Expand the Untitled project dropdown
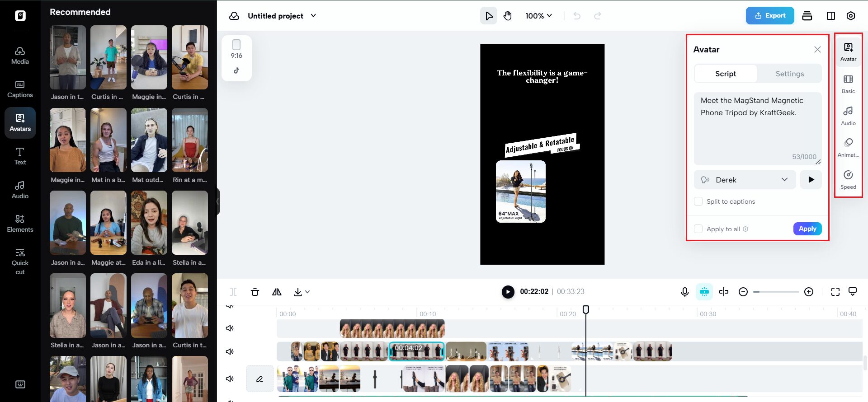This screenshot has width=868, height=402. (x=313, y=16)
